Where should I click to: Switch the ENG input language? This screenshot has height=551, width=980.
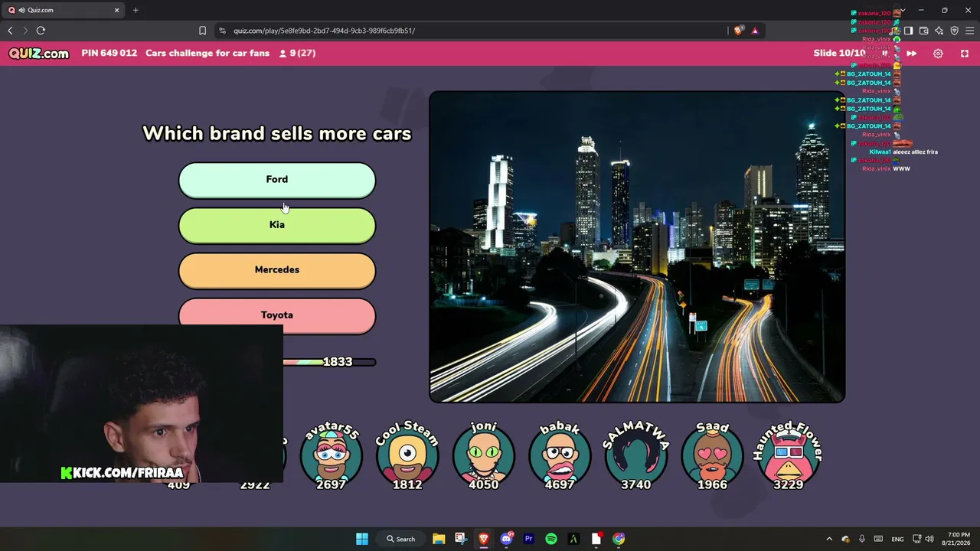(x=898, y=539)
